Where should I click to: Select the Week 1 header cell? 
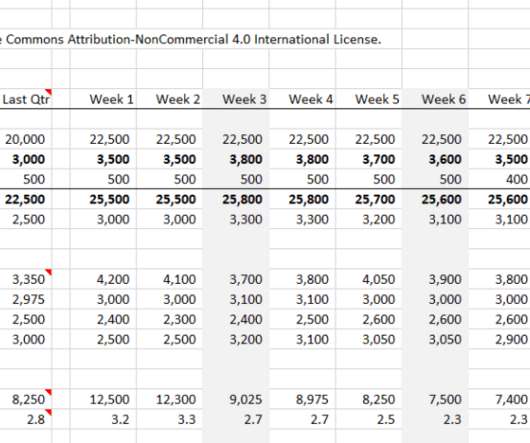coord(103,99)
